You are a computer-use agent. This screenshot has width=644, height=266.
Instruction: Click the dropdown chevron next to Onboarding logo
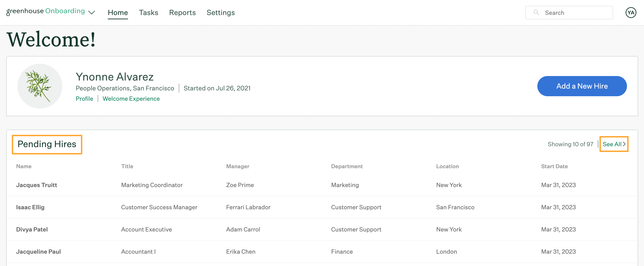[92, 12]
